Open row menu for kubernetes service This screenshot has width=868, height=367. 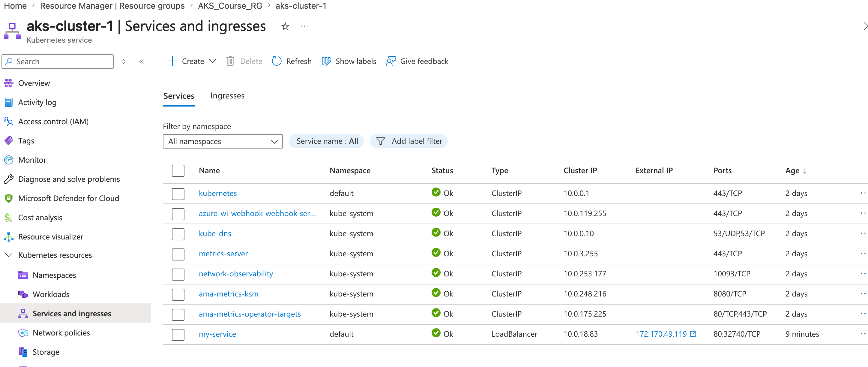point(863,193)
